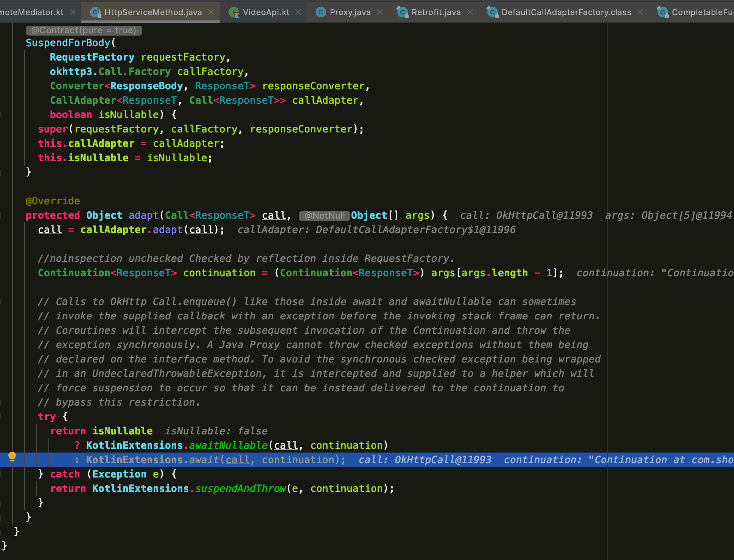The width and height of the screenshot is (734, 560).
Task: Click the debug value isNullable: false
Action: pyautogui.click(x=216, y=431)
